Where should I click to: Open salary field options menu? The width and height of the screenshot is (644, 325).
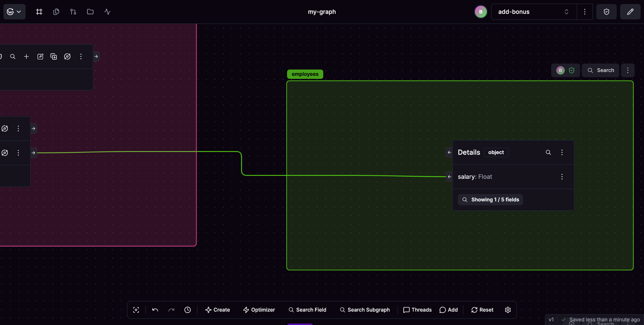(562, 177)
